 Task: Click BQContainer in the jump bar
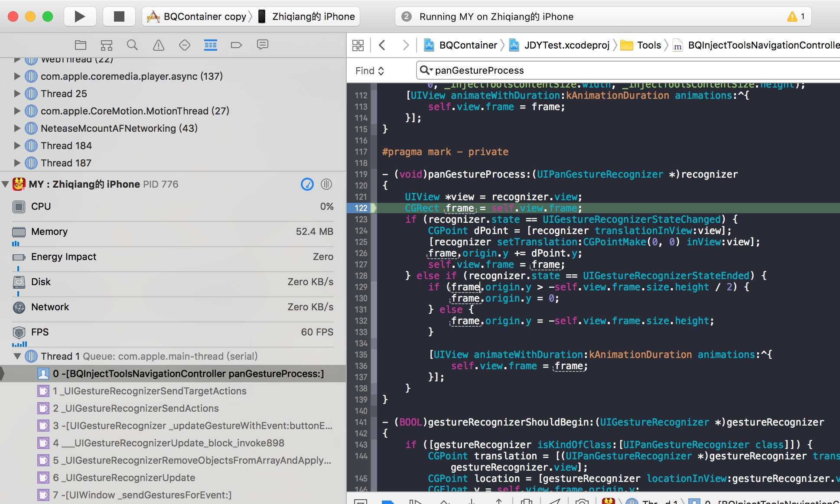460,45
